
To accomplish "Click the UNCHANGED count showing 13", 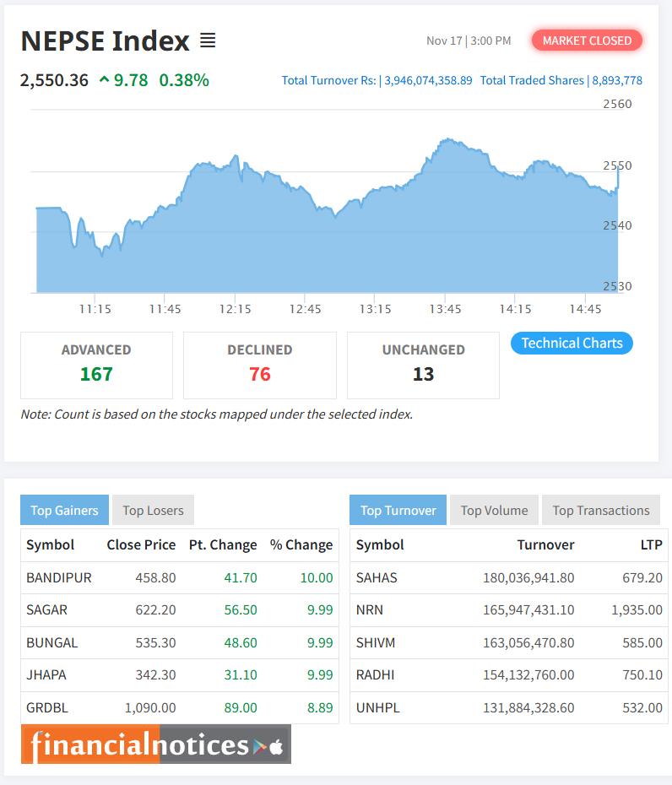I will (x=422, y=365).
